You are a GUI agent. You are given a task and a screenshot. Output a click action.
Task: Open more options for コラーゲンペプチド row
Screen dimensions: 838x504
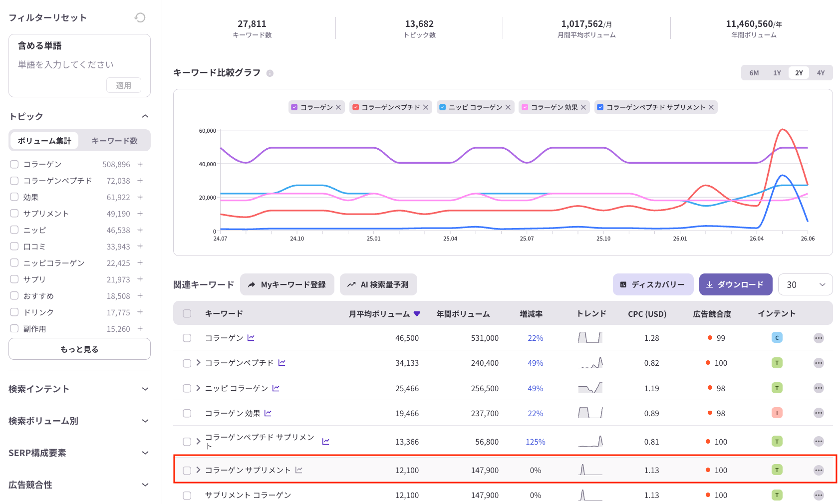coord(819,363)
